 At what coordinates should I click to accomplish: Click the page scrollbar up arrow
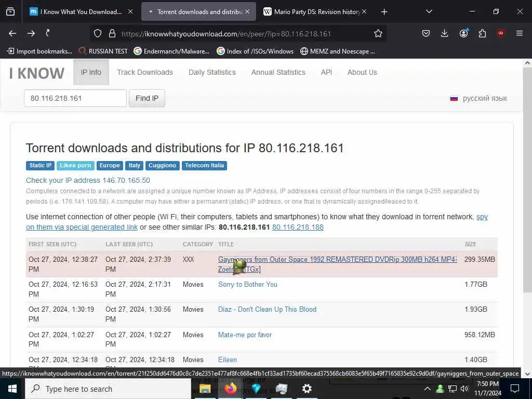(x=527, y=63)
